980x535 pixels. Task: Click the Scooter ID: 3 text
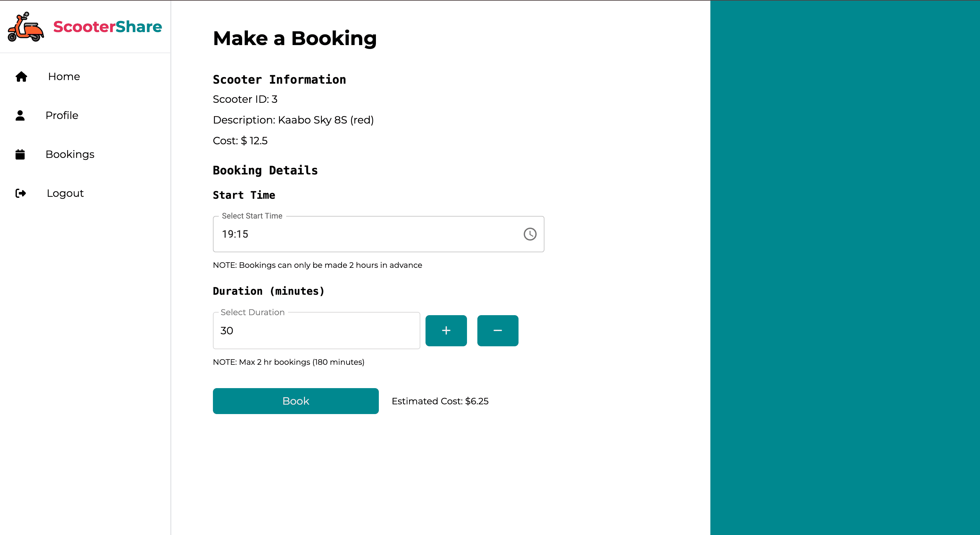[245, 99]
